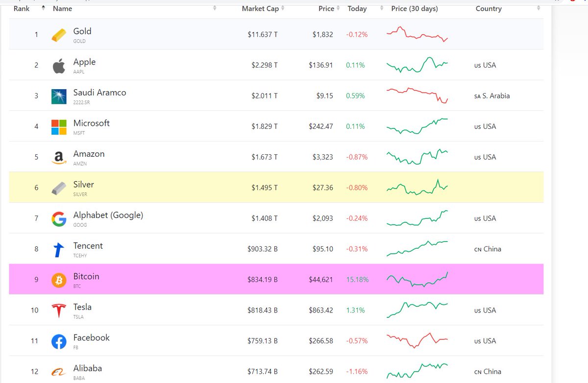Click the Saudi Aramco logo
The image size is (588, 383).
coord(59,96)
